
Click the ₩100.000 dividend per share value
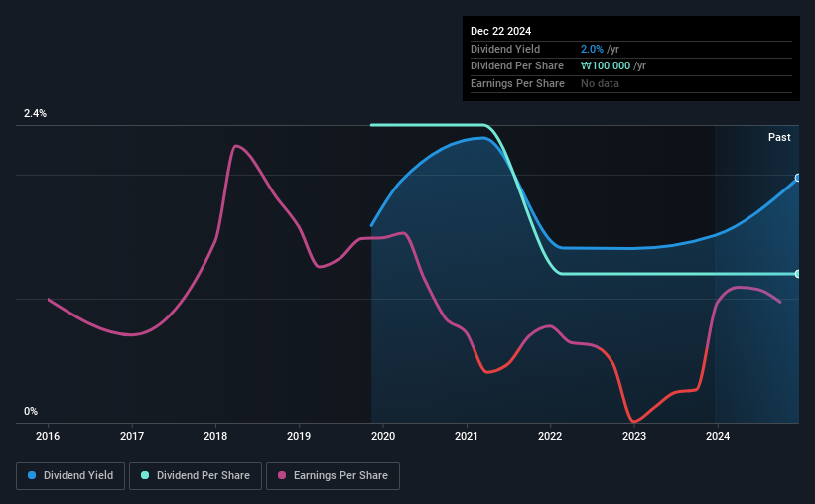pos(606,66)
